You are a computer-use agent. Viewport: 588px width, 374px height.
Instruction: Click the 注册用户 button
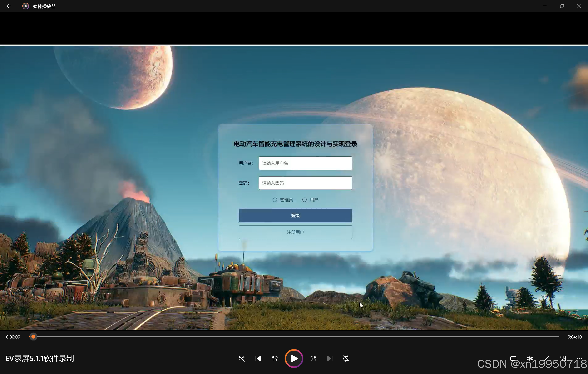pyautogui.click(x=296, y=232)
